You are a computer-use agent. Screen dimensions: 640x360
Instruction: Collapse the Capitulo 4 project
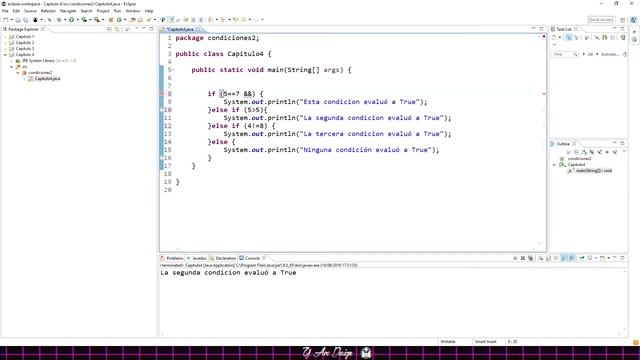pyautogui.click(x=5, y=54)
